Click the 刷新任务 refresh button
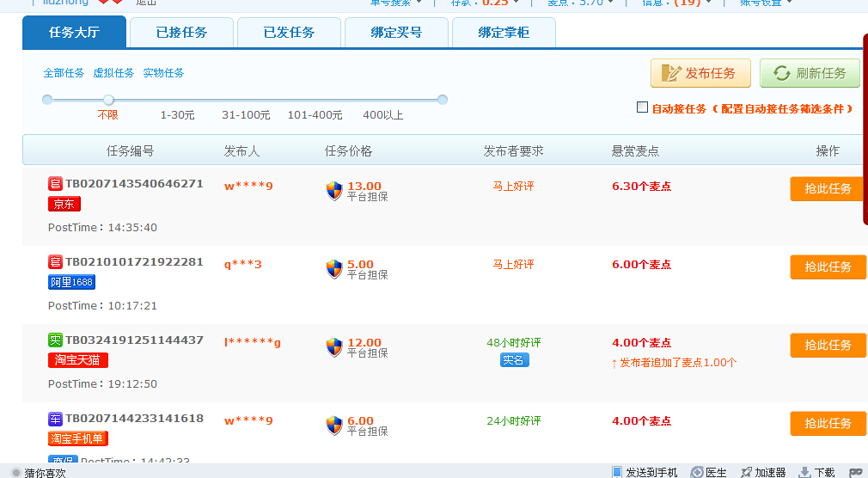 coord(810,73)
